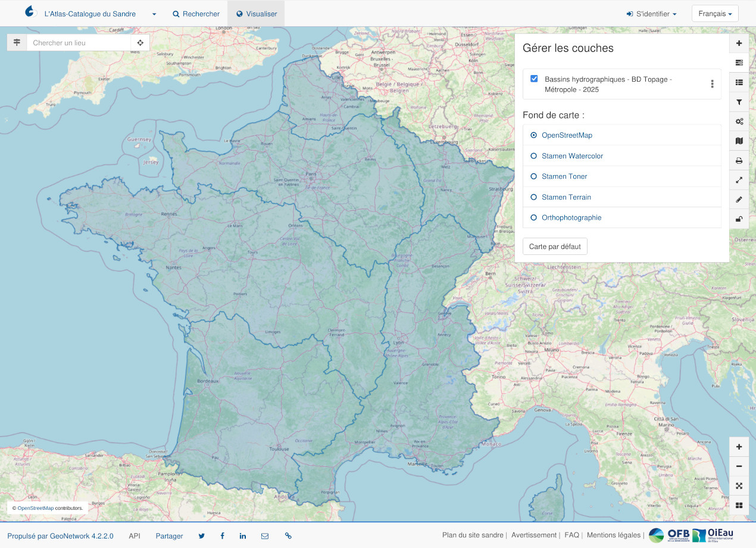
Task: Choose the Orthophotographie background radio
Action: 571,218
